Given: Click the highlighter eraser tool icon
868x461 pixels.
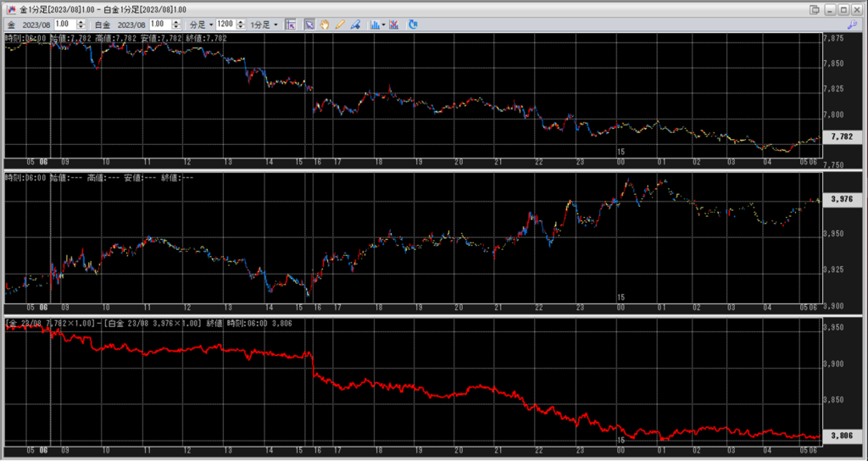Looking at the screenshot, I should click(x=355, y=25).
